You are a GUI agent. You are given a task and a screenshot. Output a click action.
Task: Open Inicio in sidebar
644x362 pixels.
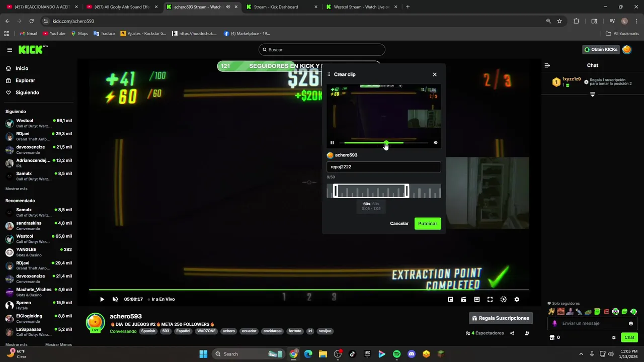coord(22,68)
